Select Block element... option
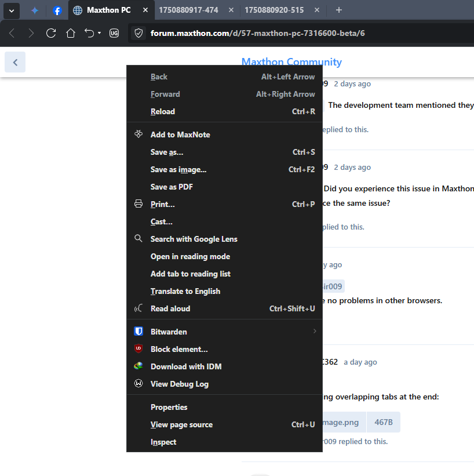The width and height of the screenshot is (474, 476). point(225,349)
